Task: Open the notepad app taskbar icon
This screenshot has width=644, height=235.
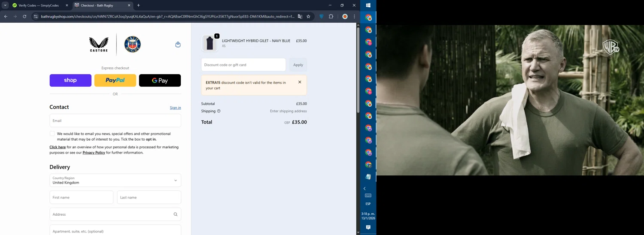Action: (368, 177)
